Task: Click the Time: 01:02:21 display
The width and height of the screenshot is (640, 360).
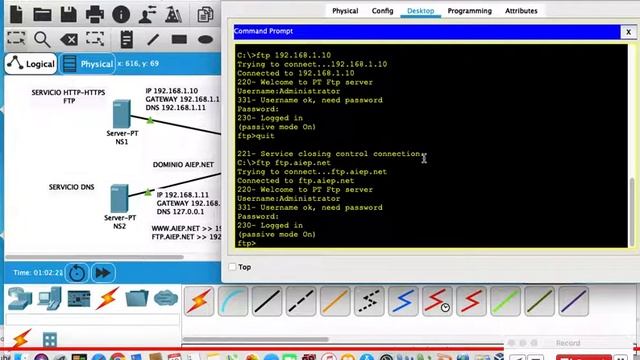Action: pyautogui.click(x=38, y=272)
